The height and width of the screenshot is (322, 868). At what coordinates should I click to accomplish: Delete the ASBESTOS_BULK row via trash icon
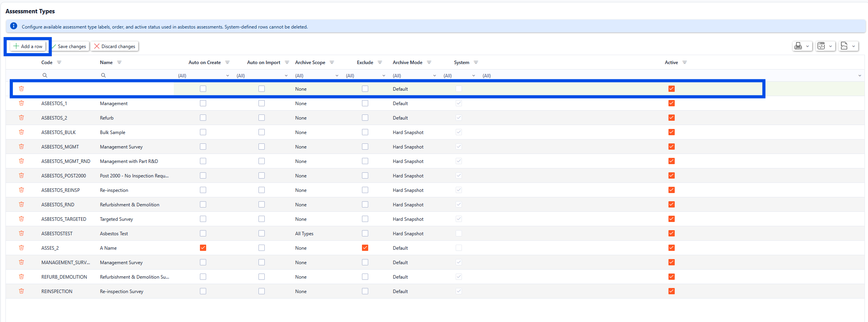[21, 132]
